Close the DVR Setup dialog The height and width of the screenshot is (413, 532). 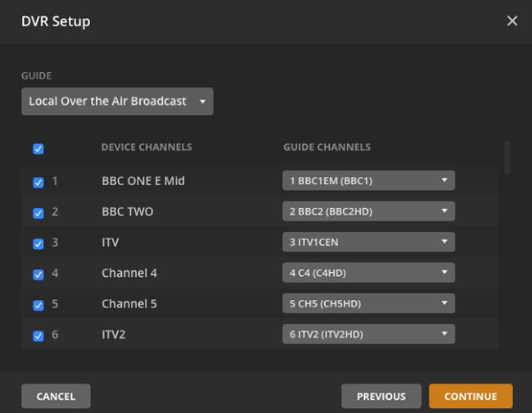512,21
